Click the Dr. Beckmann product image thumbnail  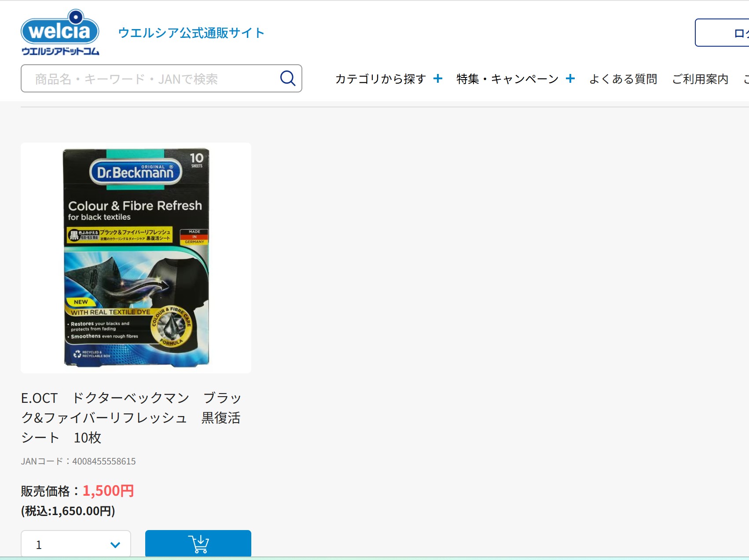[136, 258]
